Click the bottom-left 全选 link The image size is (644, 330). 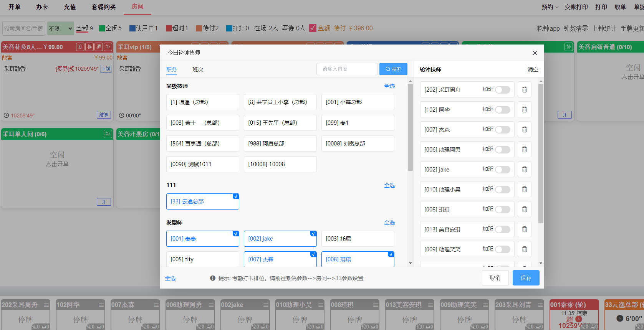pos(170,278)
